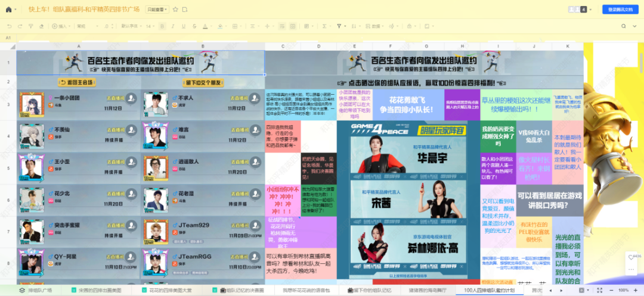644x296 pixels.
Task: Switch to 排组队广场 sheet tab
Action: click(x=41, y=290)
